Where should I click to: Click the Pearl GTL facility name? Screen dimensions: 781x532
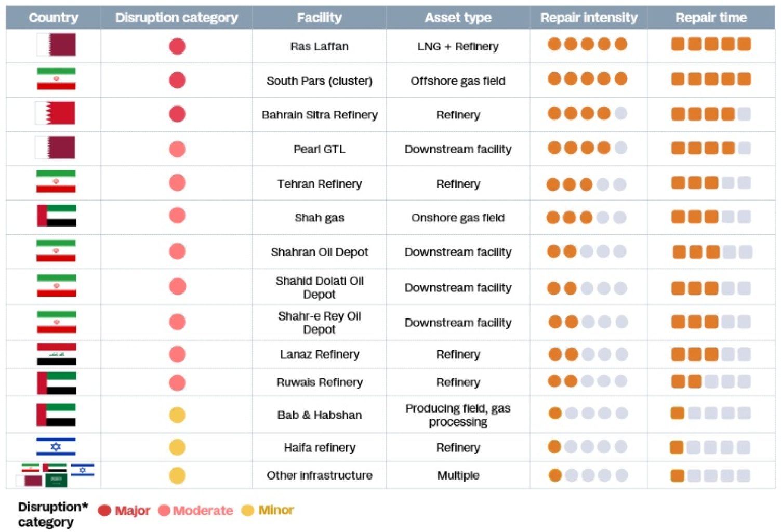[x=319, y=150]
